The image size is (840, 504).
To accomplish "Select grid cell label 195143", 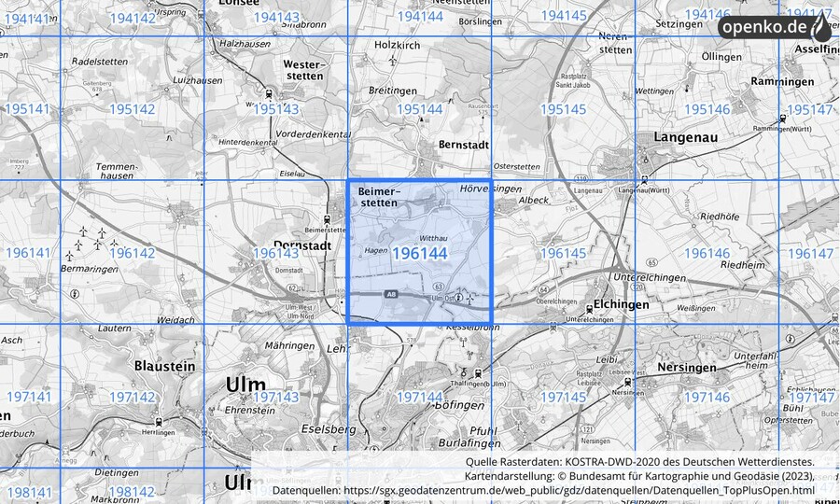I will click(276, 109).
